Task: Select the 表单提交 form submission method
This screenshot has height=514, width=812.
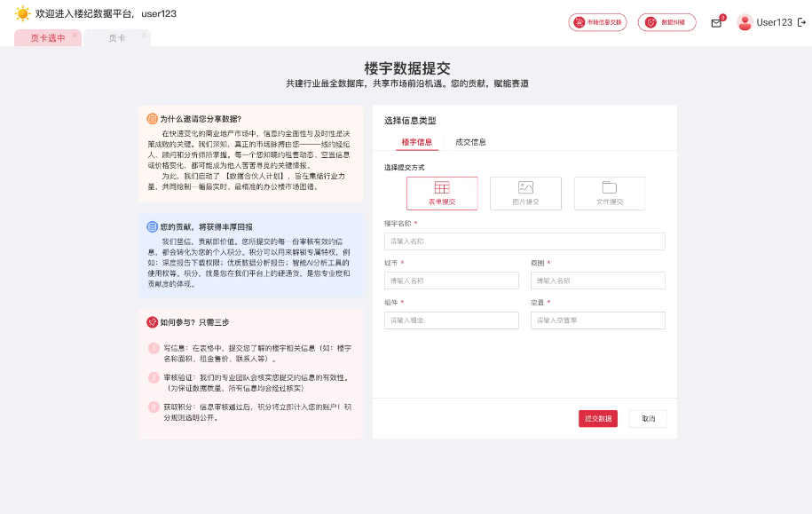Action: [441, 193]
